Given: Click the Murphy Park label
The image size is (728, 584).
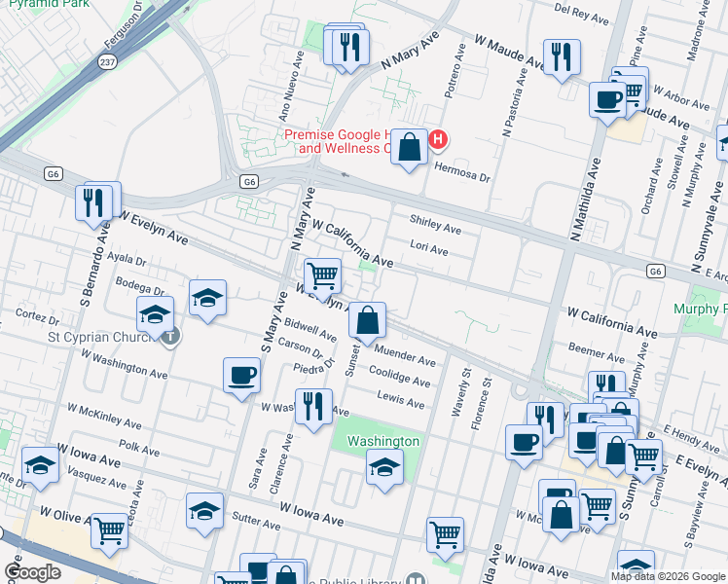Looking at the screenshot, I should click(701, 309).
